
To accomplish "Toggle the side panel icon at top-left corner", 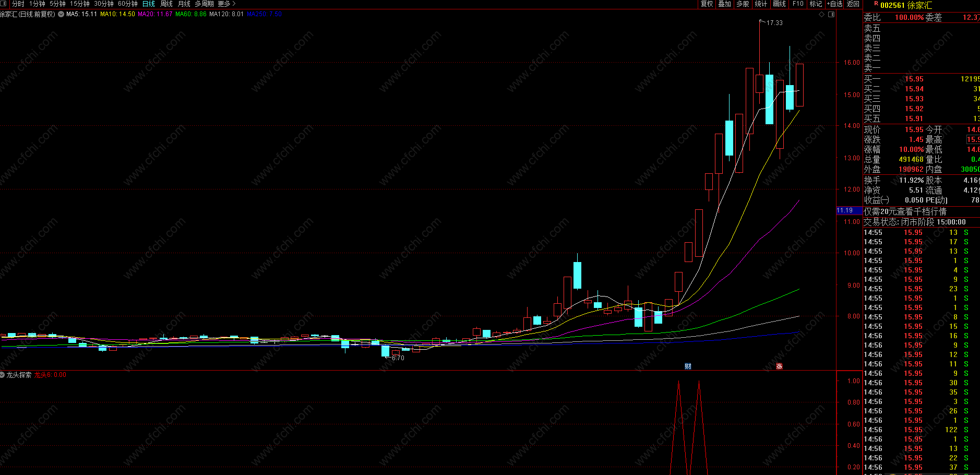I will point(4,4).
